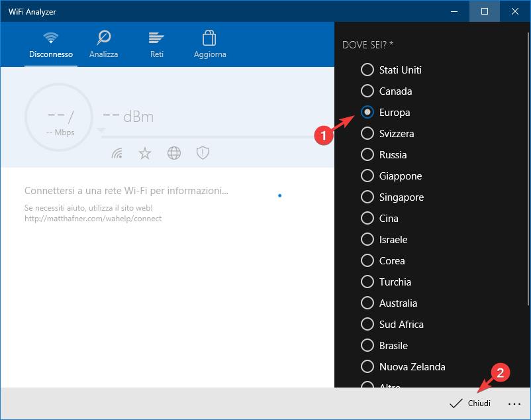The image size is (531, 420).
Task: Click the star favorite icon
Action: coord(145,154)
